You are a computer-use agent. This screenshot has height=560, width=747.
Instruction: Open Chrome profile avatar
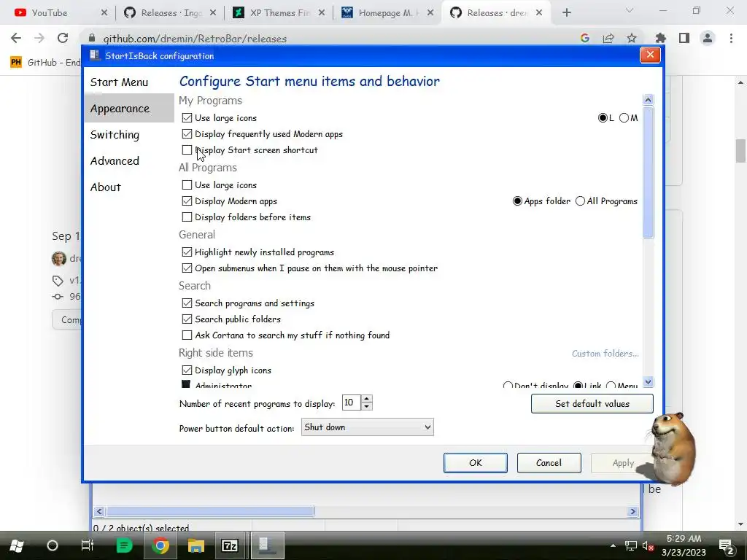pos(708,38)
